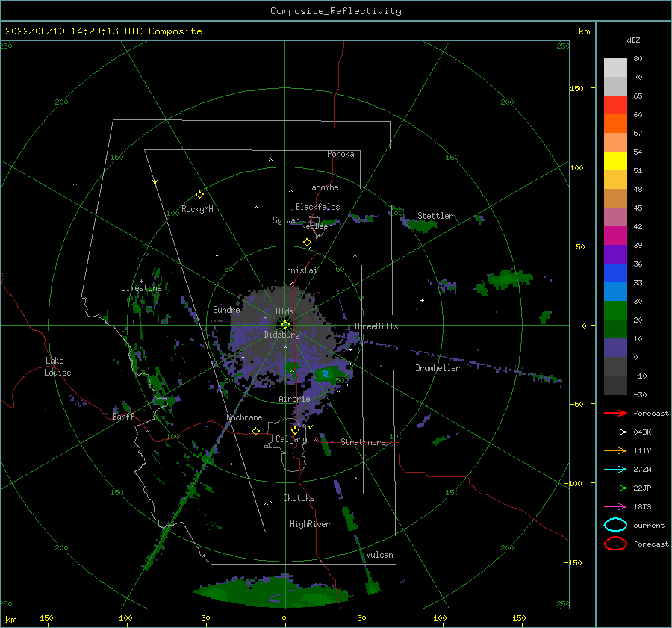Click the Innisfail city label
672x628 pixels.
click(x=302, y=270)
